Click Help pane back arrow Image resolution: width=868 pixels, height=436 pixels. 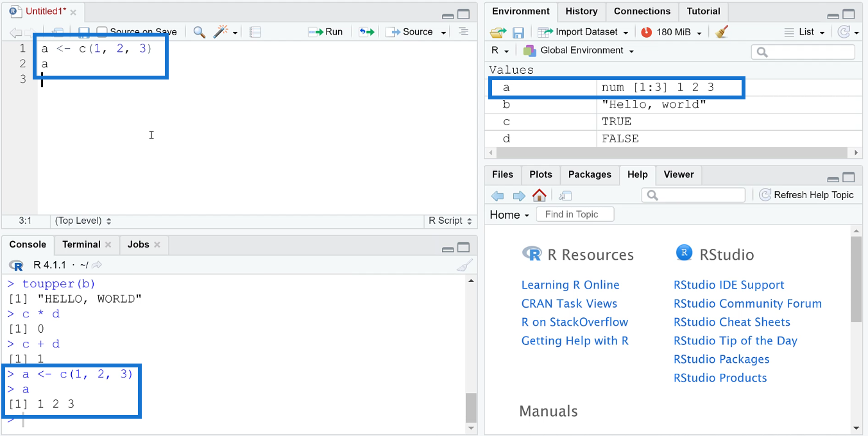[497, 196]
